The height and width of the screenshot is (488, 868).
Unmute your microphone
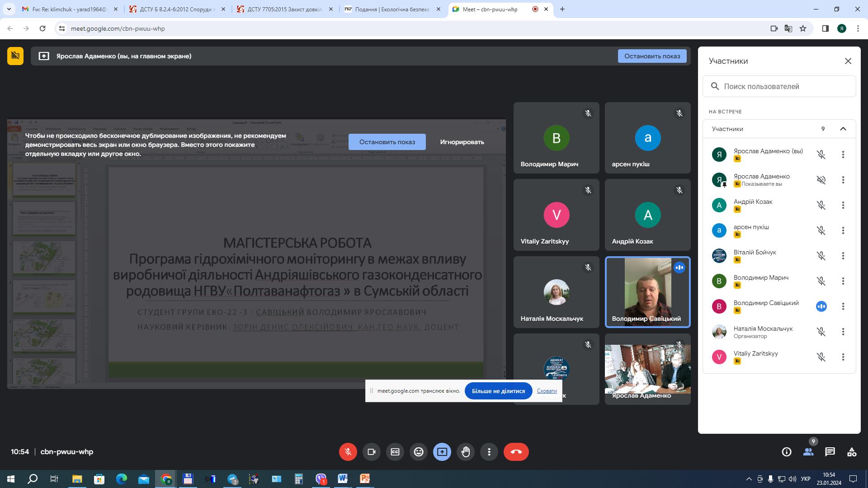348,451
